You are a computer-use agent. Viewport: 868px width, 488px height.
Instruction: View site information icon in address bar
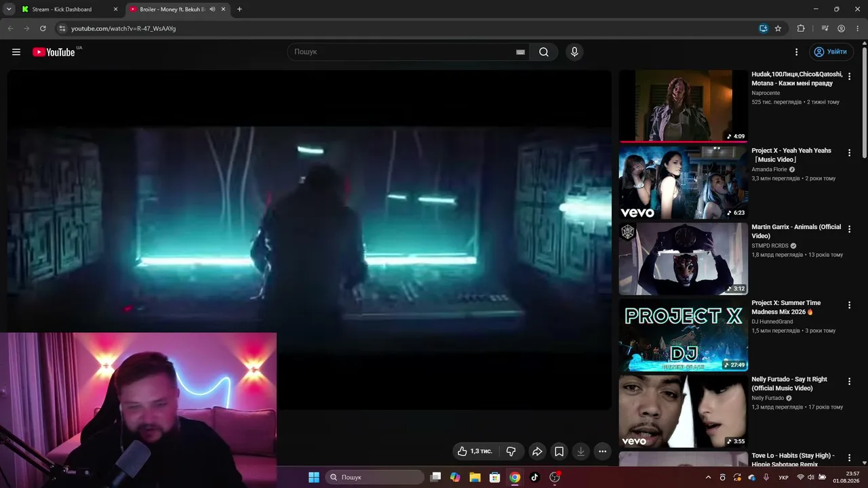pos(62,28)
